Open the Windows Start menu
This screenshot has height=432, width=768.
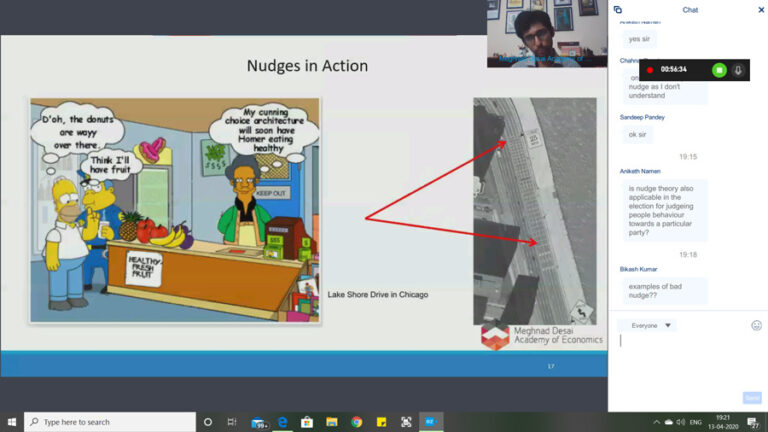(x=12, y=422)
